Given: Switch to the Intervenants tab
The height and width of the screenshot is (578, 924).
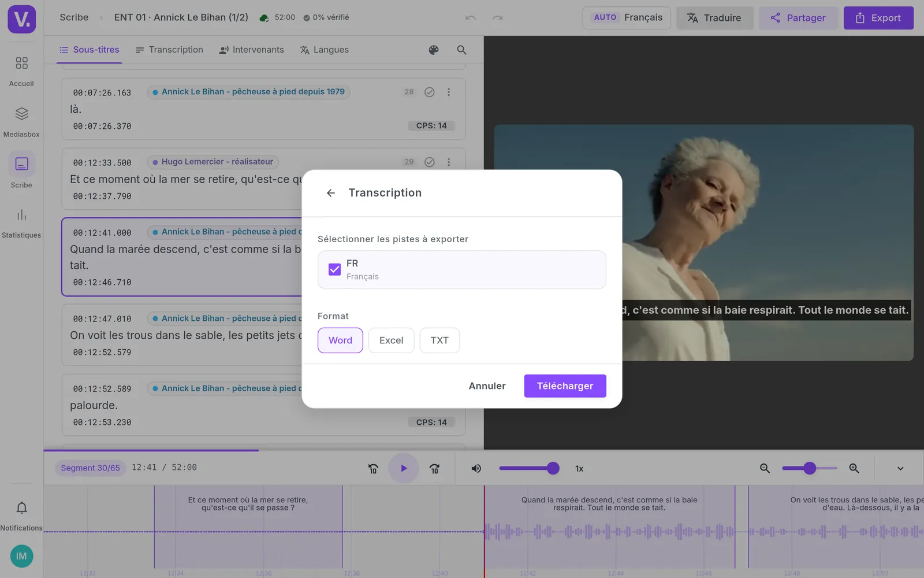Looking at the screenshot, I should (x=251, y=50).
